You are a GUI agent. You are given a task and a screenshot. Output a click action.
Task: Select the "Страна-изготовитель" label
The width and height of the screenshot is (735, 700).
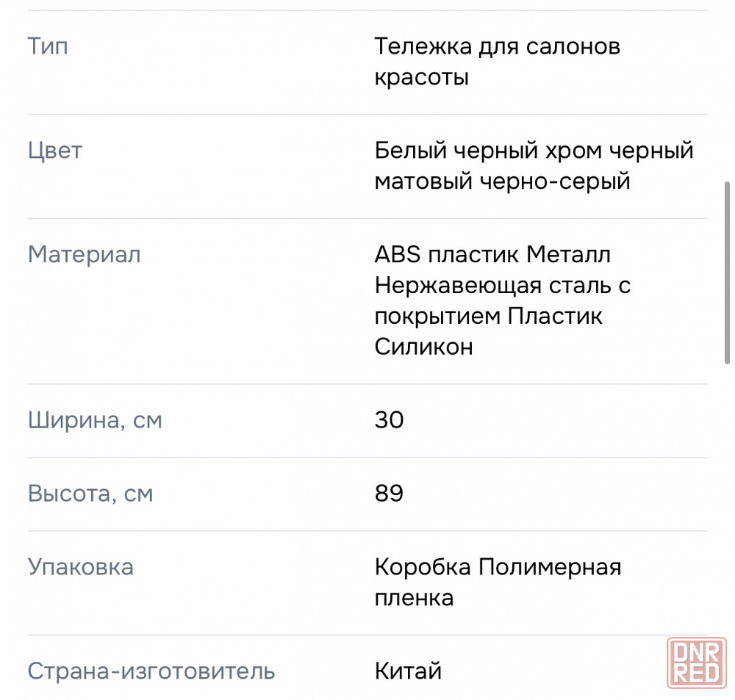[x=151, y=671]
